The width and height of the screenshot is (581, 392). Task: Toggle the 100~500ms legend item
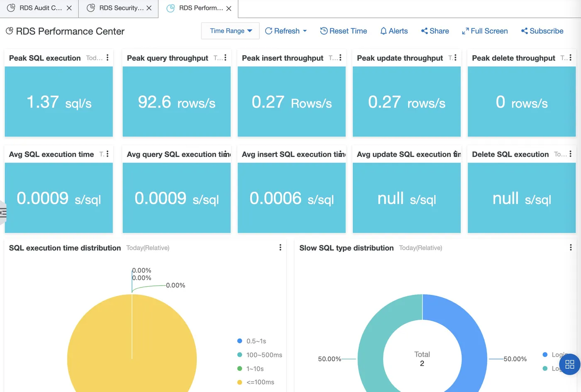[259, 355]
